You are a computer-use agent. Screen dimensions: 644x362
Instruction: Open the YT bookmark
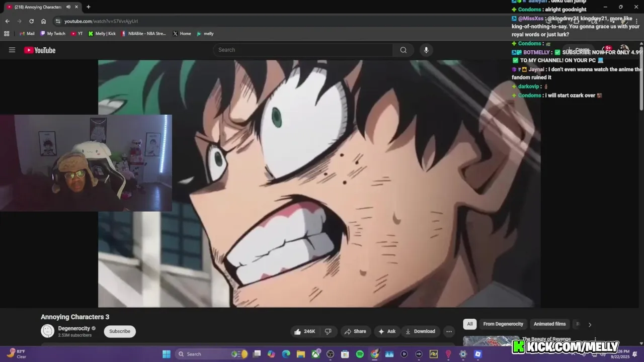click(76, 34)
